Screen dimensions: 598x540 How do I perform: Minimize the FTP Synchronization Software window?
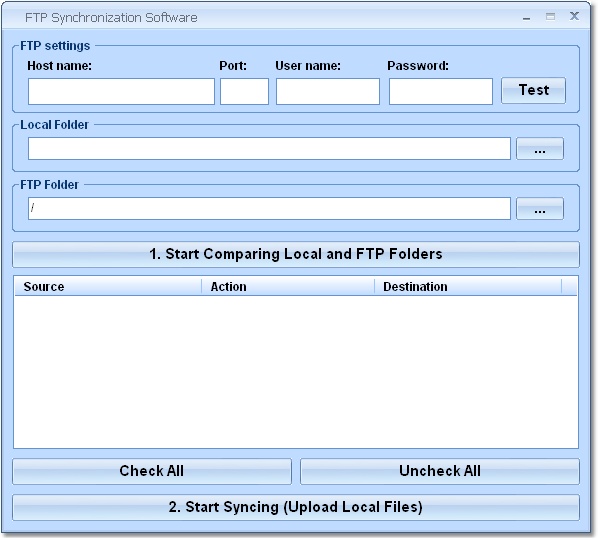pos(527,17)
